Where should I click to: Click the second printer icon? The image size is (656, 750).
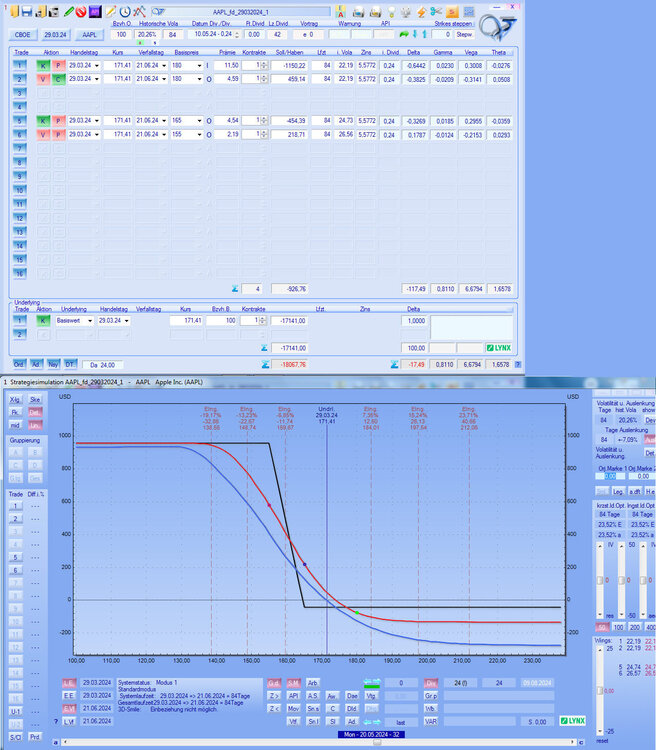pos(376,12)
